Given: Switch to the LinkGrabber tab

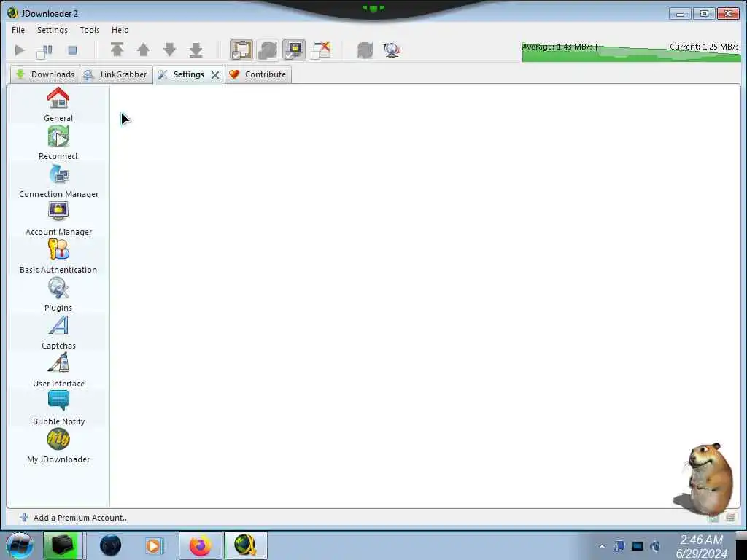Looking at the screenshot, I should click(x=116, y=74).
